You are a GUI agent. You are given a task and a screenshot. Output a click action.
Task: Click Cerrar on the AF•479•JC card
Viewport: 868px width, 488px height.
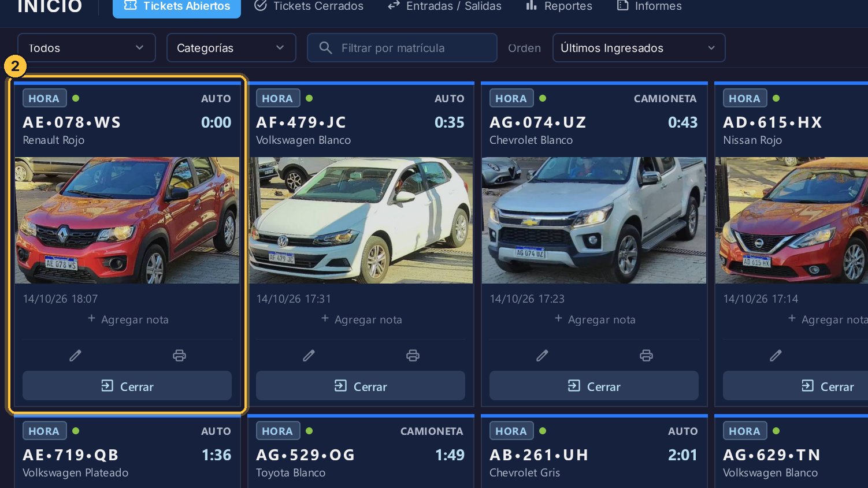click(361, 386)
